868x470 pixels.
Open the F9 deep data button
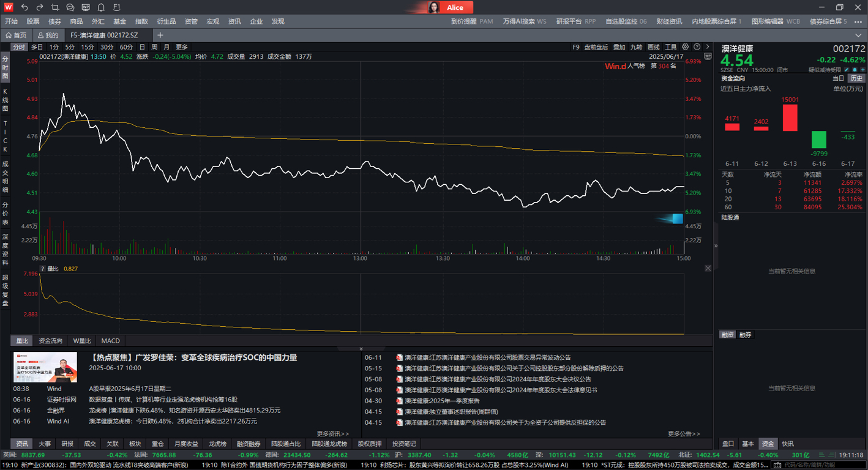tap(576, 47)
